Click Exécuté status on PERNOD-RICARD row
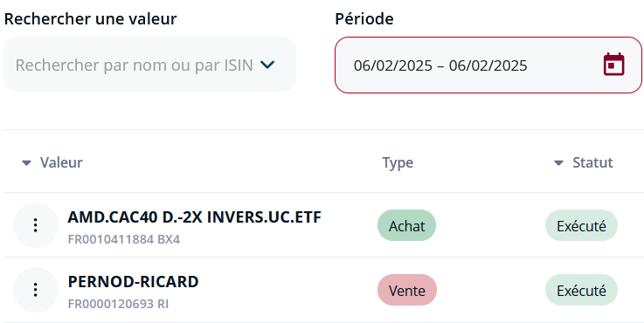644x323 pixels. (x=581, y=290)
